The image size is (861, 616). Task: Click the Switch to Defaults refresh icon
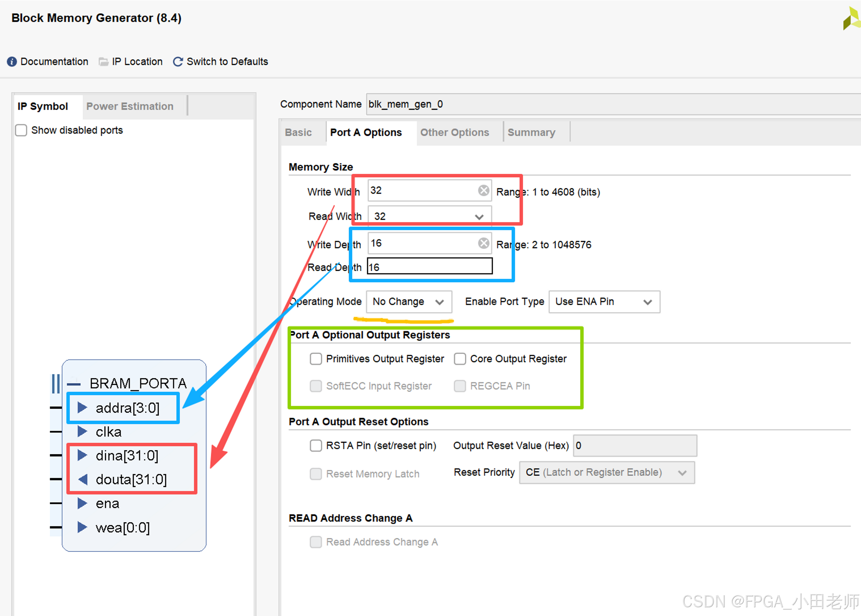(177, 61)
